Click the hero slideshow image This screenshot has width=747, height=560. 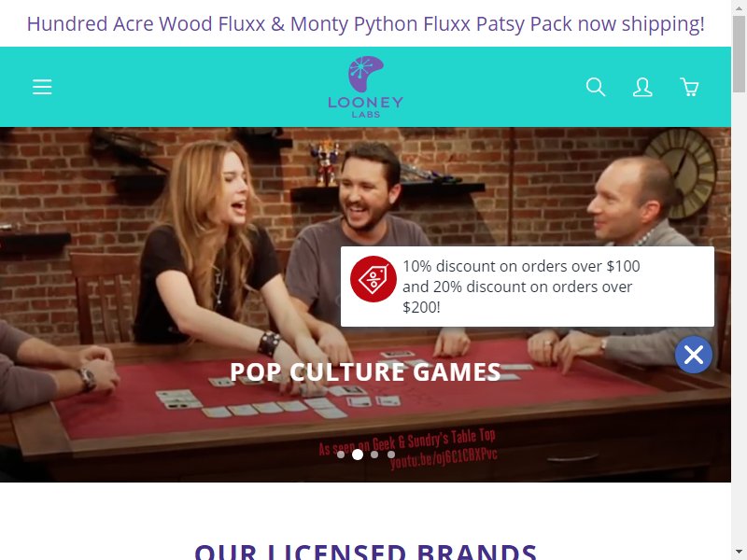point(365,305)
